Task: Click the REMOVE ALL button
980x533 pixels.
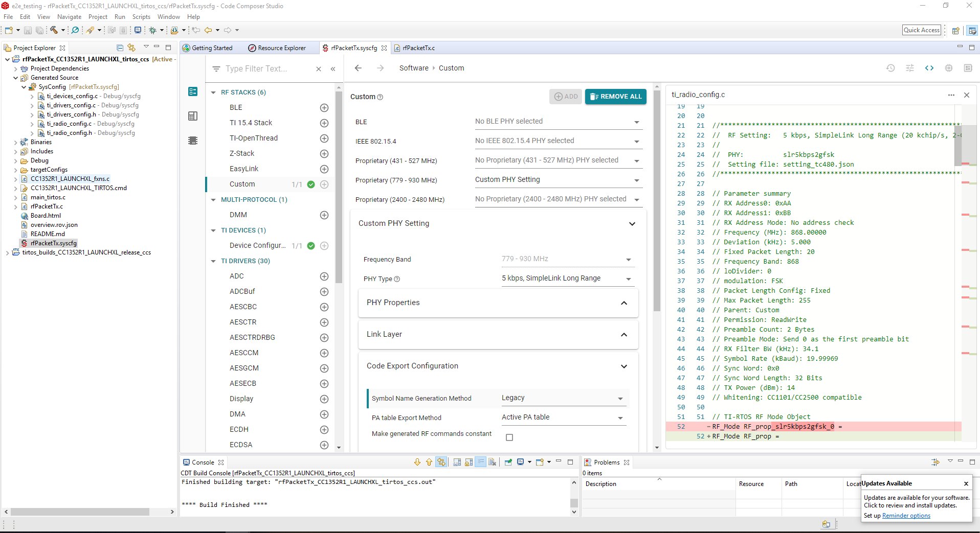Action: click(615, 97)
